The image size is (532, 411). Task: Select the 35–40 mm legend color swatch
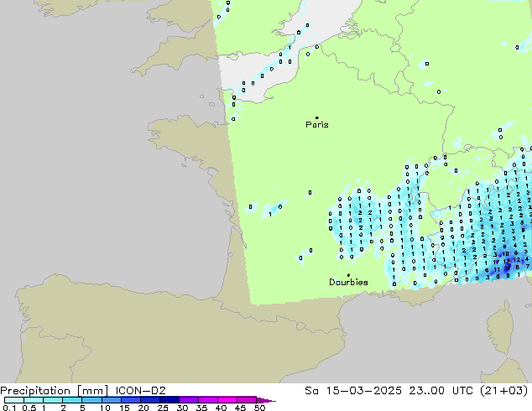(x=207, y=400)
